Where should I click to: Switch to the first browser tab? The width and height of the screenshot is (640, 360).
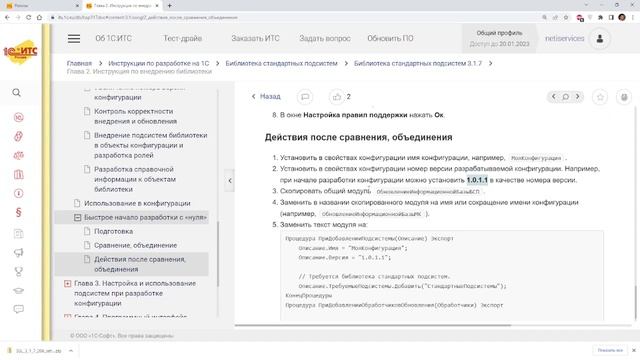[41, 6]
